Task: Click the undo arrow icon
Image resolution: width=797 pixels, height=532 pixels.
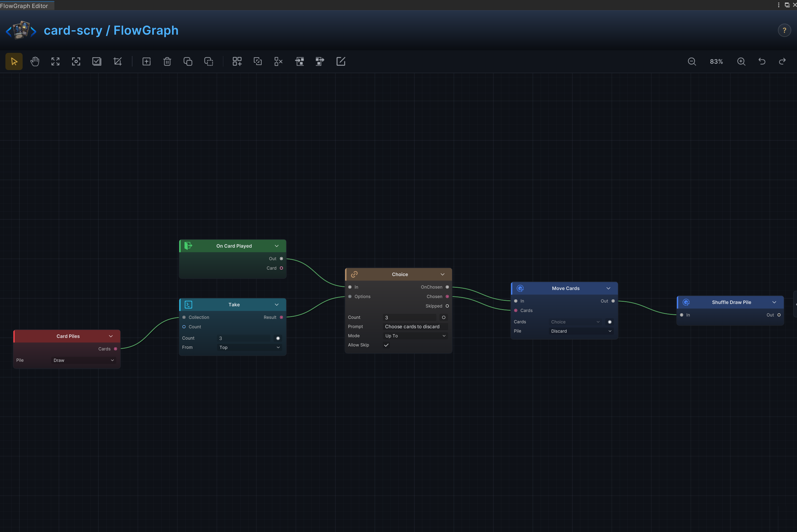Action: click(x=762, y=61)
